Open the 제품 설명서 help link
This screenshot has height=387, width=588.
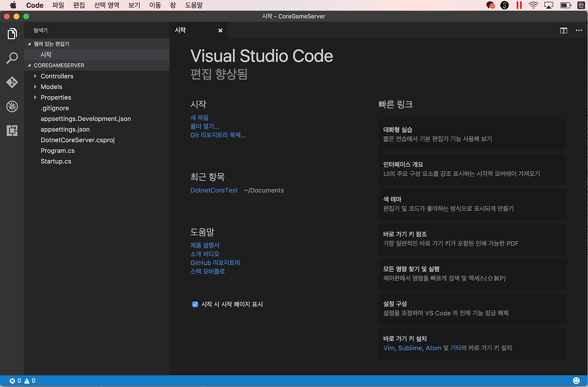(205, 245)
